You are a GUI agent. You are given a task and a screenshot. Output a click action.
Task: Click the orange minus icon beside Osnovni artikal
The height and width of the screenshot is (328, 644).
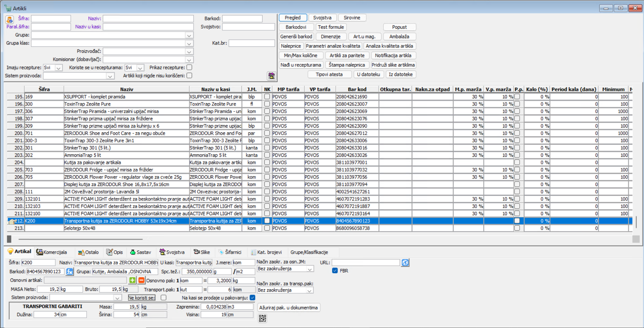pyautogui.click(x=141, y=280)
